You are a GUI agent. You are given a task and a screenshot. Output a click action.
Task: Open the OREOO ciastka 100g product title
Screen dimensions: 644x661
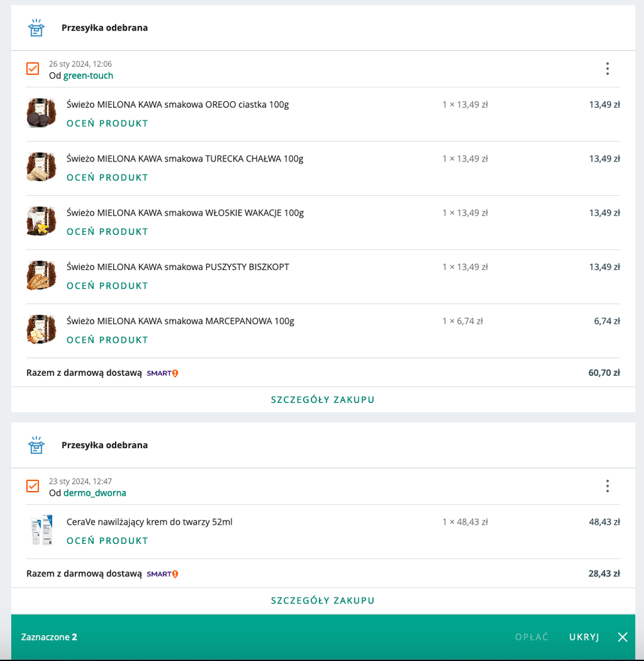tap(178, 105)
